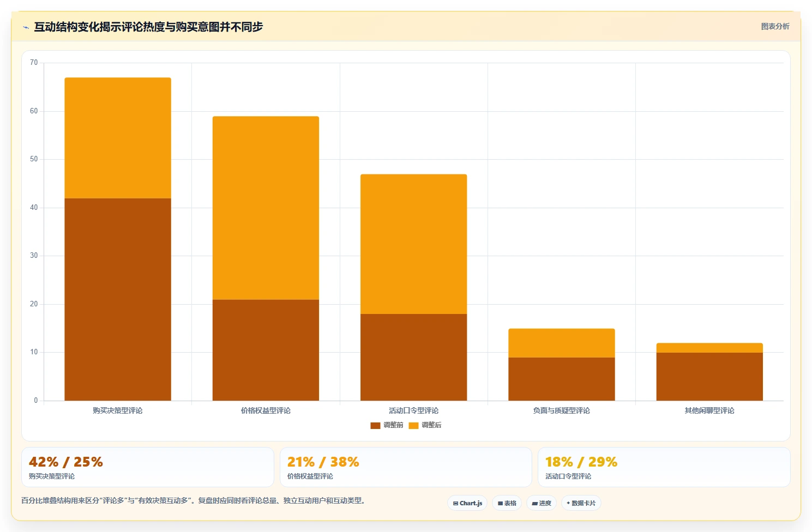Click the 21% / 38% card value
This screenshot has width=812, height=532.
(323, 462)
